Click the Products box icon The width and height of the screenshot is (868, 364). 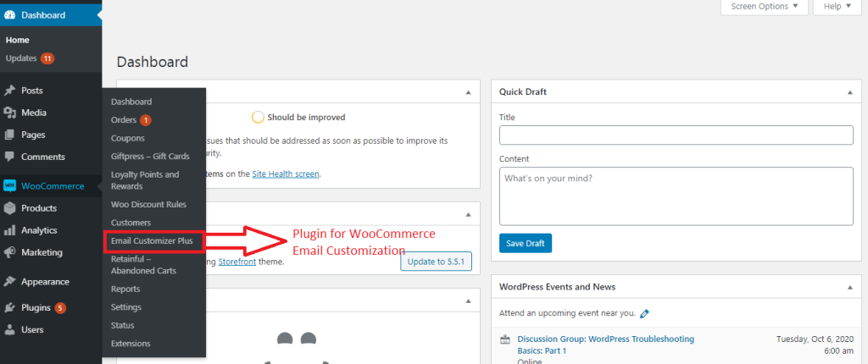(9, 208)
